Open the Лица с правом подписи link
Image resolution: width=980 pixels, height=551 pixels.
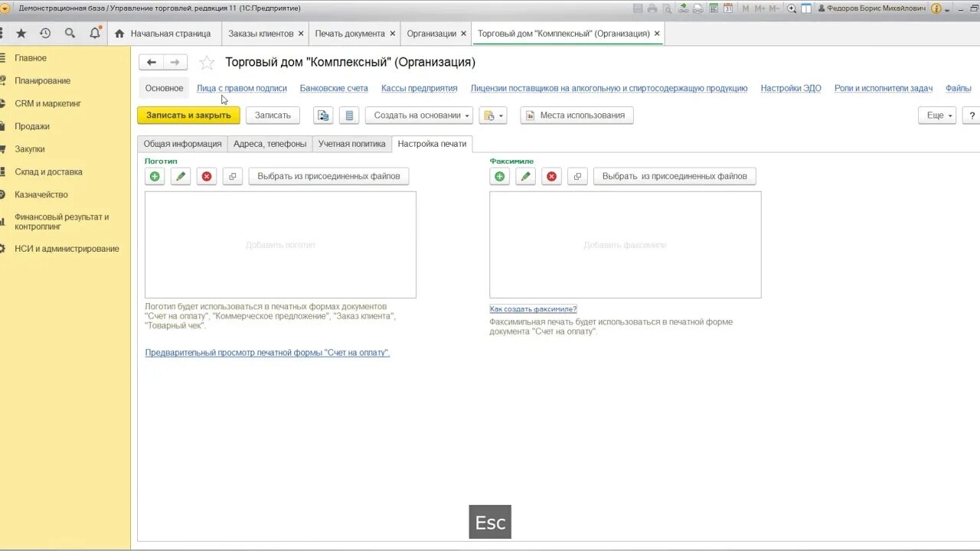[242, 89]
